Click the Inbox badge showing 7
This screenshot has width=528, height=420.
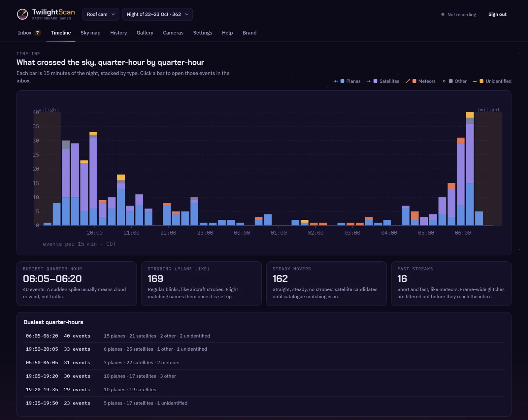click(x=38, y=33)
